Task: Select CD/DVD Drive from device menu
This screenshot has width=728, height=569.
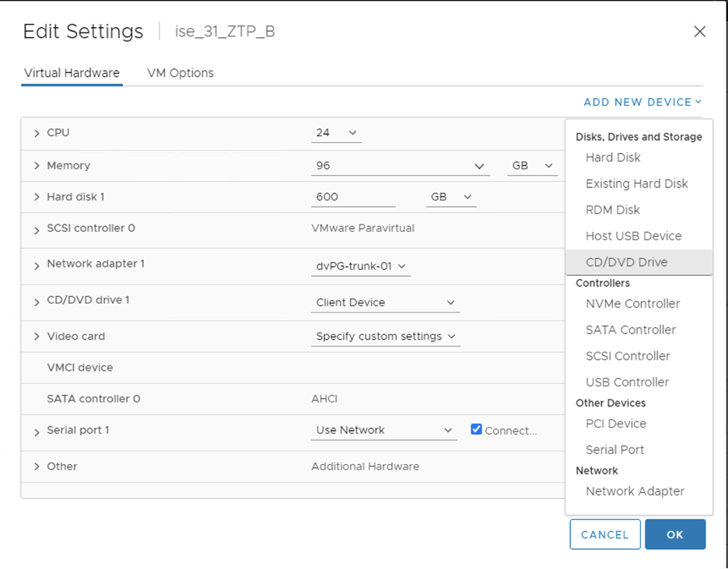Action: [626, 262]
